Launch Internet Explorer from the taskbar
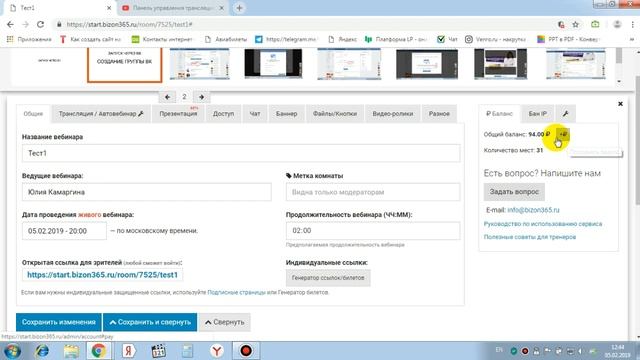This screenshot has width=640, height=360. (42, 351)
